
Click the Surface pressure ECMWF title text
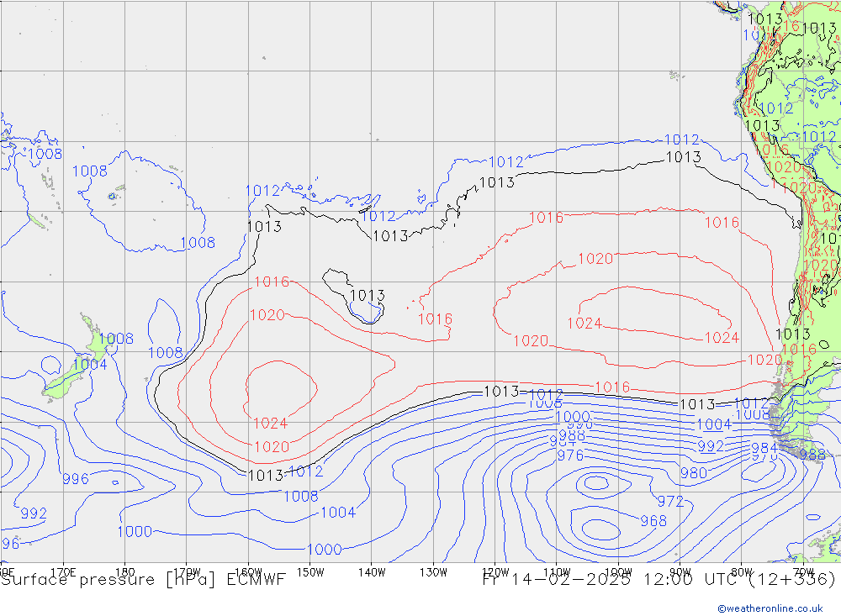tap(144, 579)
